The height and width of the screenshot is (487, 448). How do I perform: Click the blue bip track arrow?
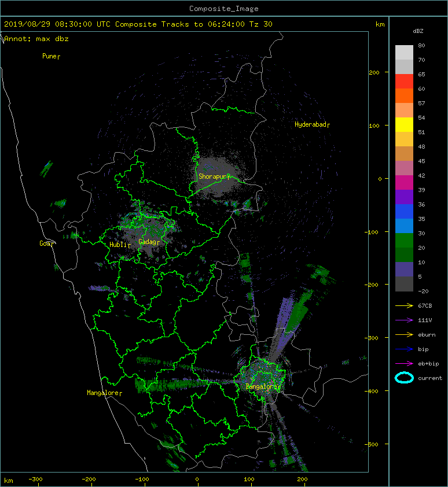click(x=404, y=349)
